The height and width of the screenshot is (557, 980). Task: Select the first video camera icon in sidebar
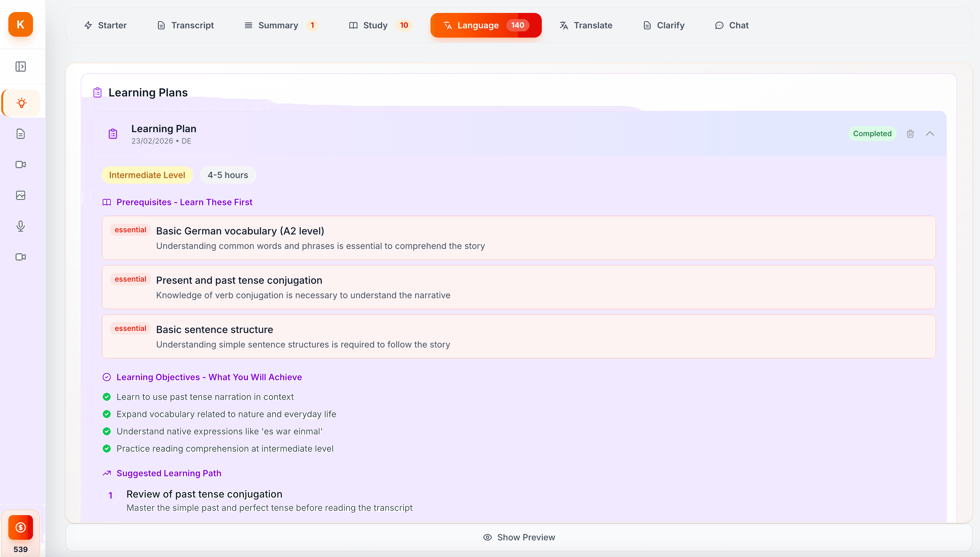21,165
